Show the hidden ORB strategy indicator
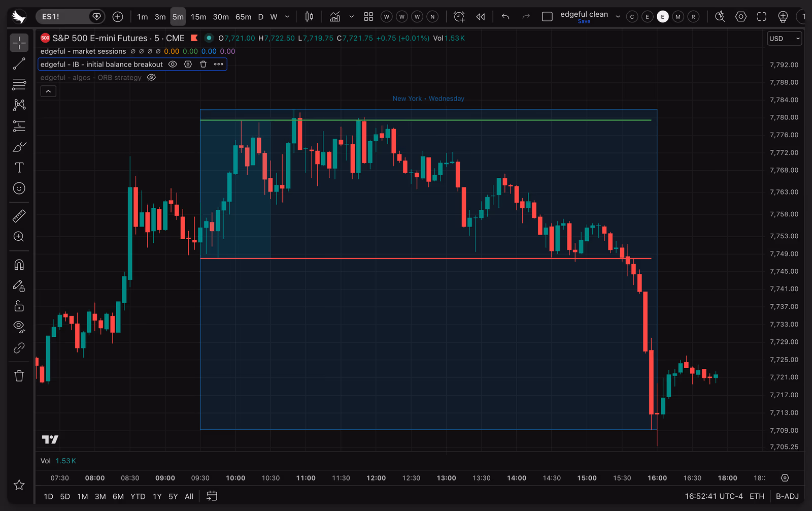The width and height of the screenshot is (812, 511). pos(151,78)
